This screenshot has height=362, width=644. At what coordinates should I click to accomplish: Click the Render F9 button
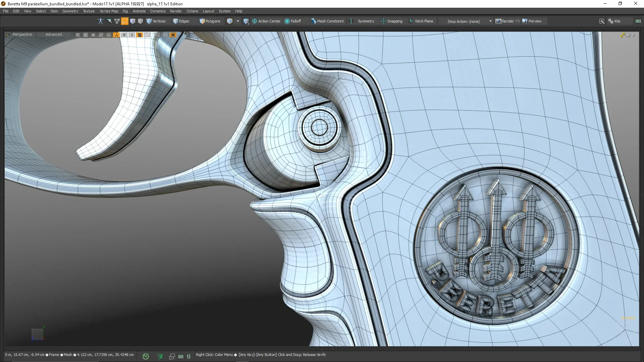click(507, 21)
